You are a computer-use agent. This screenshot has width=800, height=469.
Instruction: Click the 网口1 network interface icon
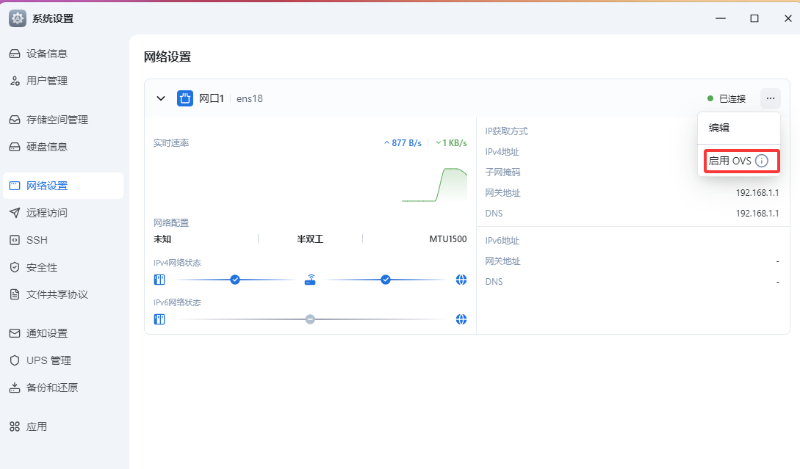point(185,98)
